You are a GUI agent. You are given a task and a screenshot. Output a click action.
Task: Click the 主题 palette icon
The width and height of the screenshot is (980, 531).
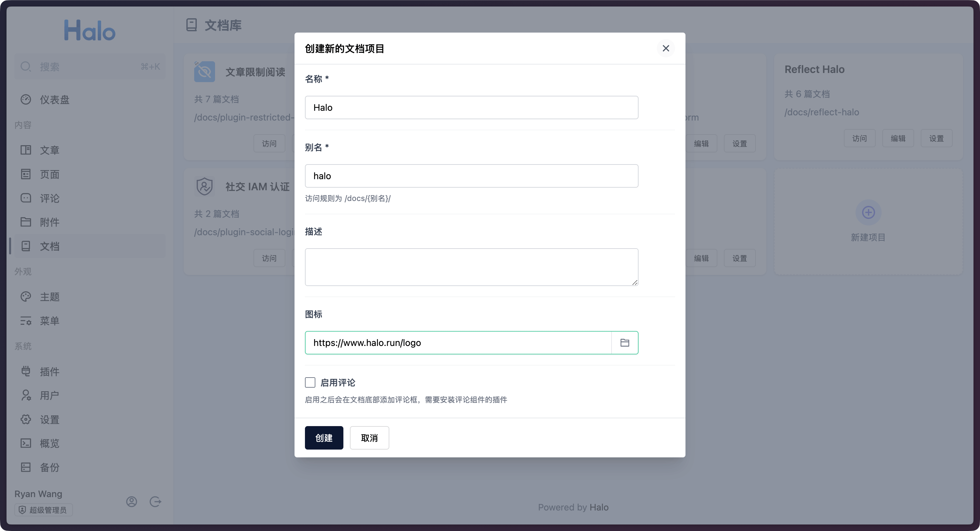[x=26, y=297]
